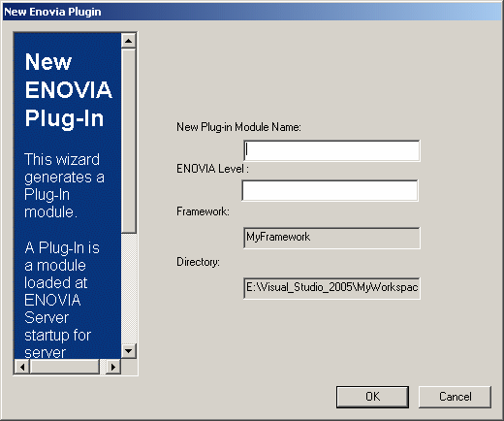The image size is (504, 421).
Task: Click the help panel scroll left arrow
Action: [x=22, y=367]
